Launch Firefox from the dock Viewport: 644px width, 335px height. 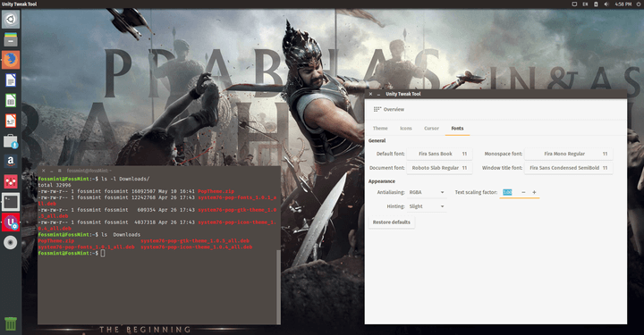click(11, 60)
